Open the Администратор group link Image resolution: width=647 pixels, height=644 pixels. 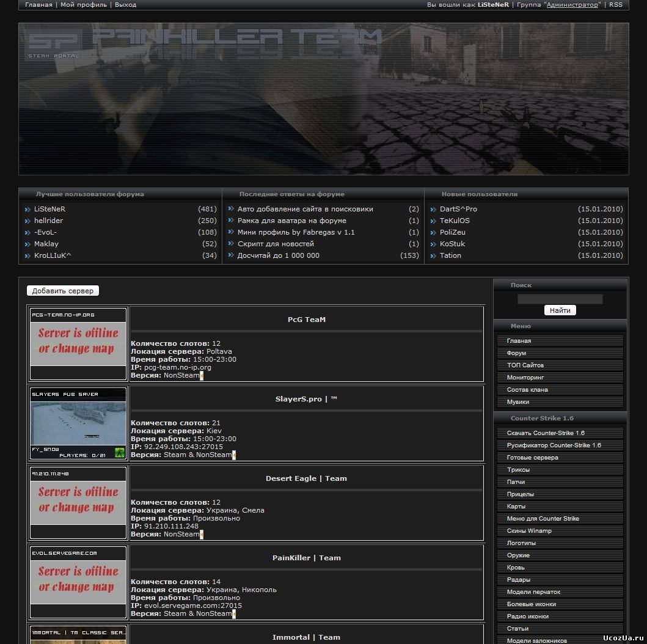click(572, 4)
